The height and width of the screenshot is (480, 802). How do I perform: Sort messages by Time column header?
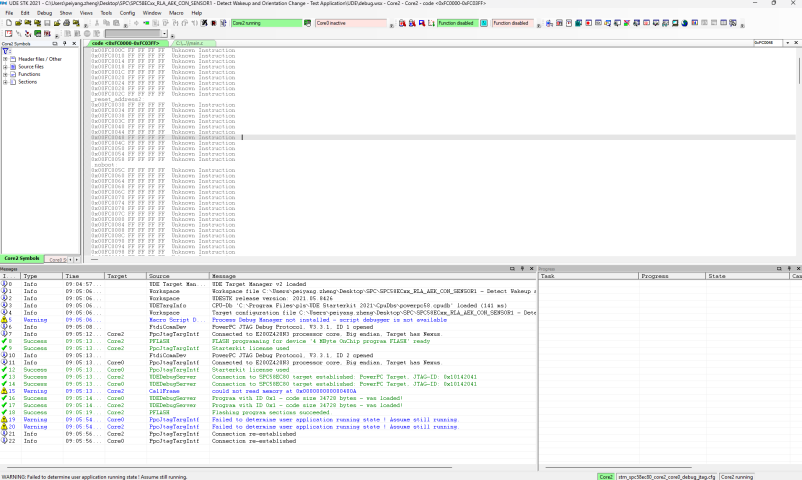(x=83, y=276)
